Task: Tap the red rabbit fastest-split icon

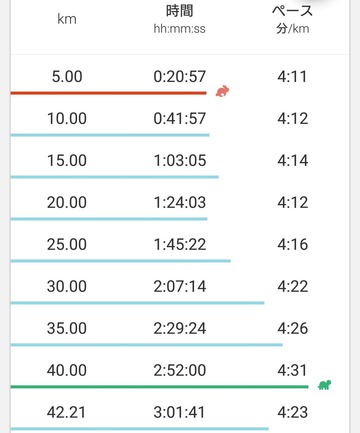Action: 222,91
